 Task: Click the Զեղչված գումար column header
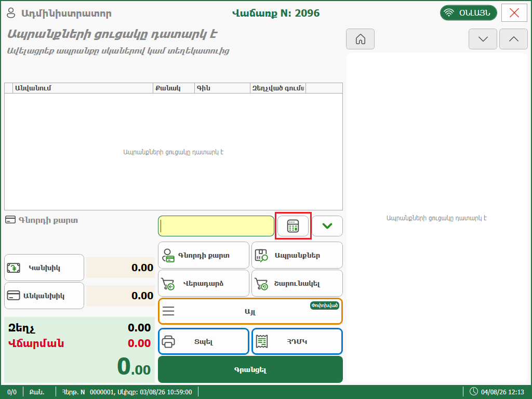coord(278,88)
